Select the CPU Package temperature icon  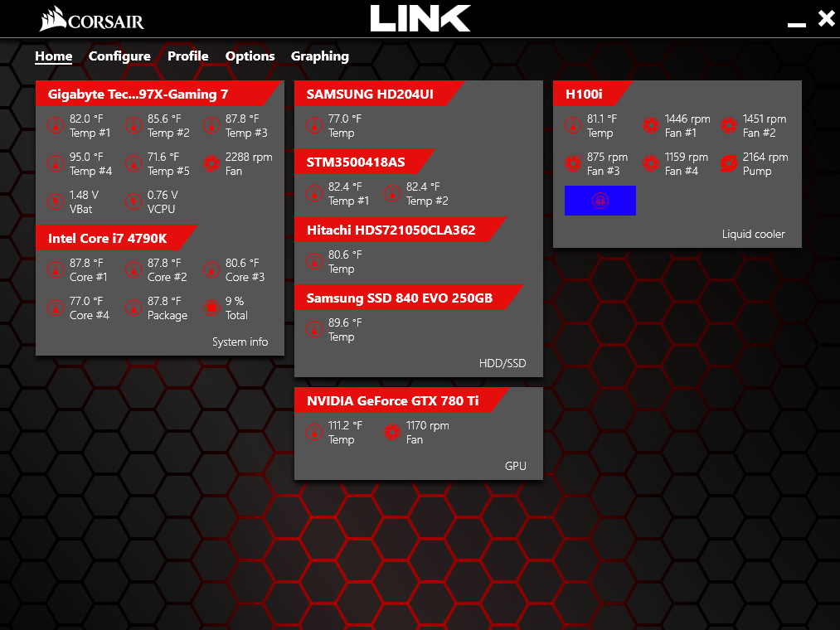(134, 308)
